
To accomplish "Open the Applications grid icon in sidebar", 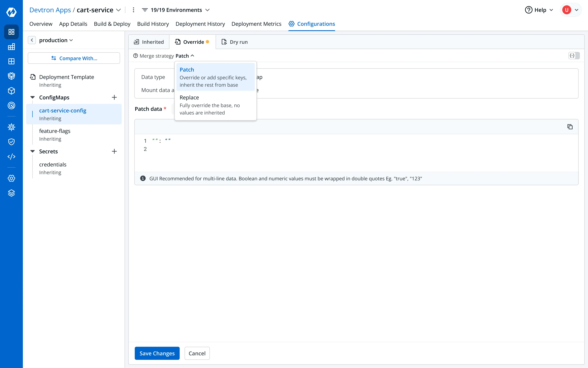I will pyautogui.click(x=11, y=32).
